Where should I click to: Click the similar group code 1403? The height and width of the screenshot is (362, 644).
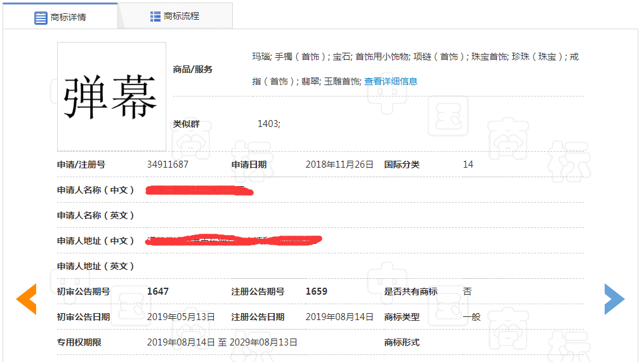pos(268,124)
